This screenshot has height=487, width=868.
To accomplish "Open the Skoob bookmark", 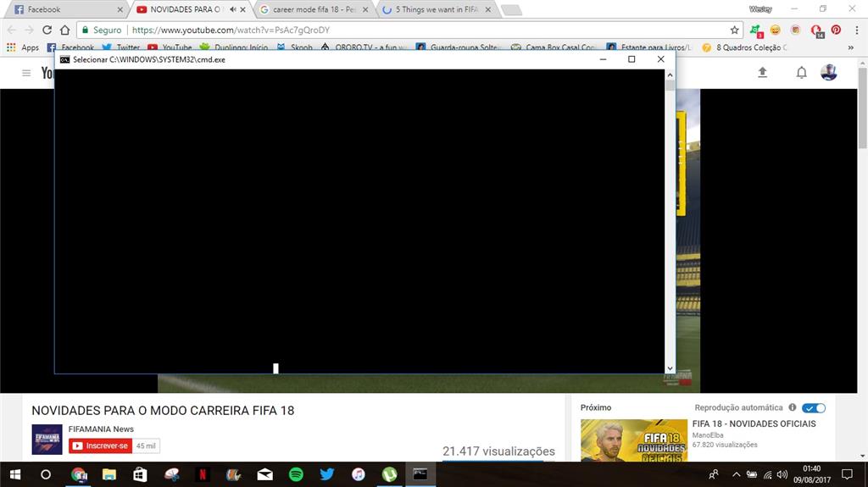I will click(x=294, y=47).
